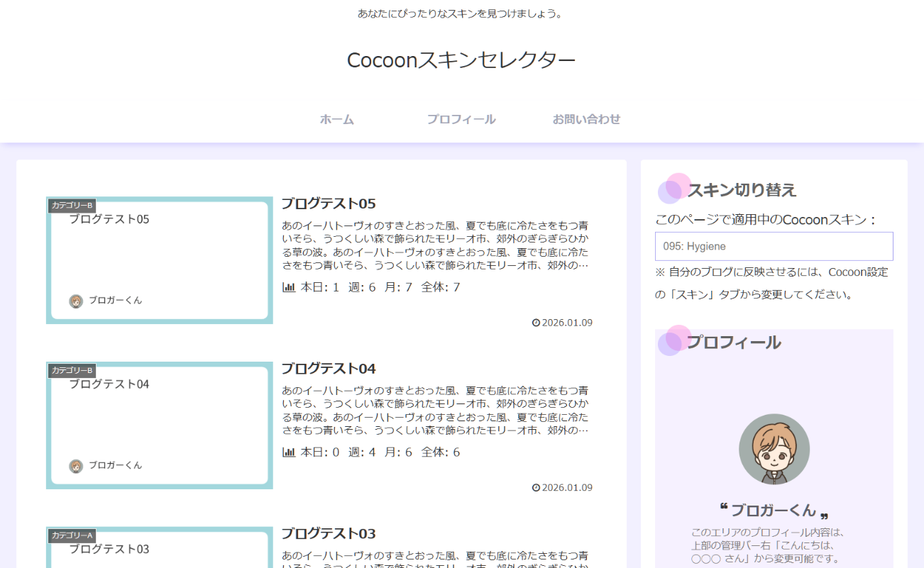Click the このページで適用中のCocoonスキン label
The image size is (924, 568).
click(x=766, y=220)
